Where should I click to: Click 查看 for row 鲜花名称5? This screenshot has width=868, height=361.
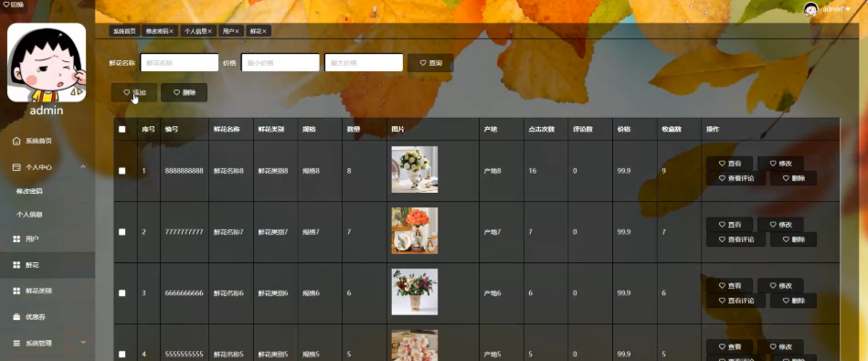click(729, 346)
